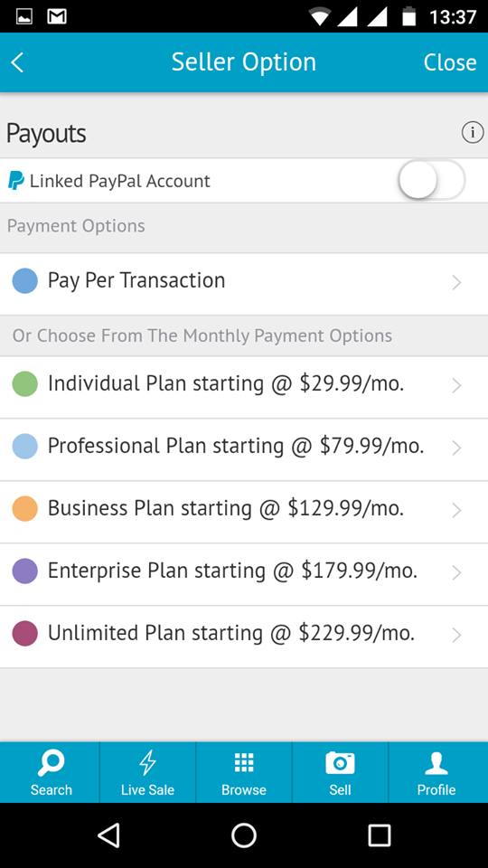Image resolution: width=488 pixels, height=868 pixels.
Task: Expand Unlimited Plan chevron arrow
Action: point(456,636)
